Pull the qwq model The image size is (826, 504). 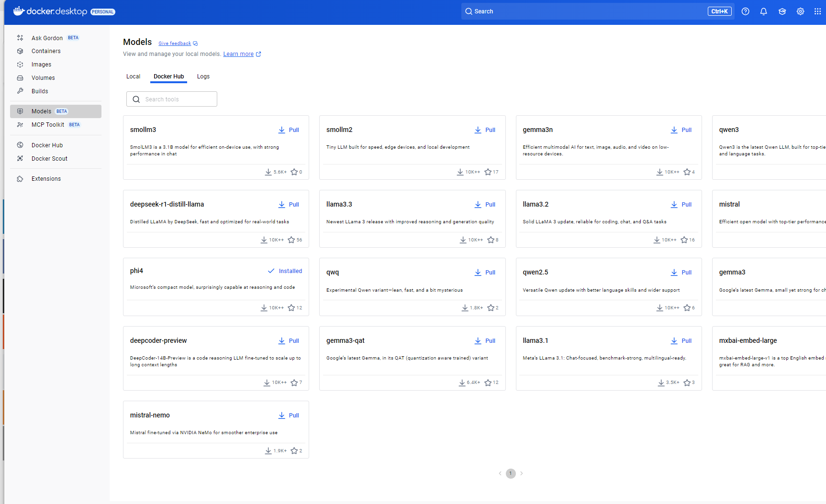pos(485,273)
